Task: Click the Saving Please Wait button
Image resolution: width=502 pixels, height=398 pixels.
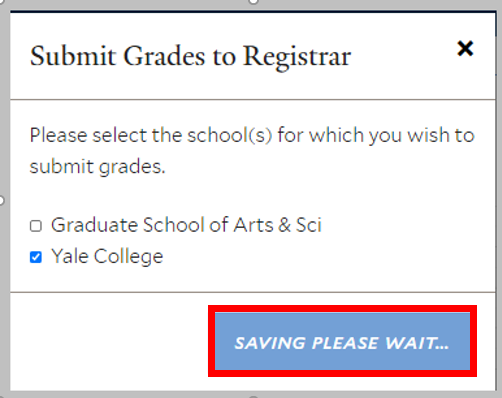Action: (x=342, y=341)
